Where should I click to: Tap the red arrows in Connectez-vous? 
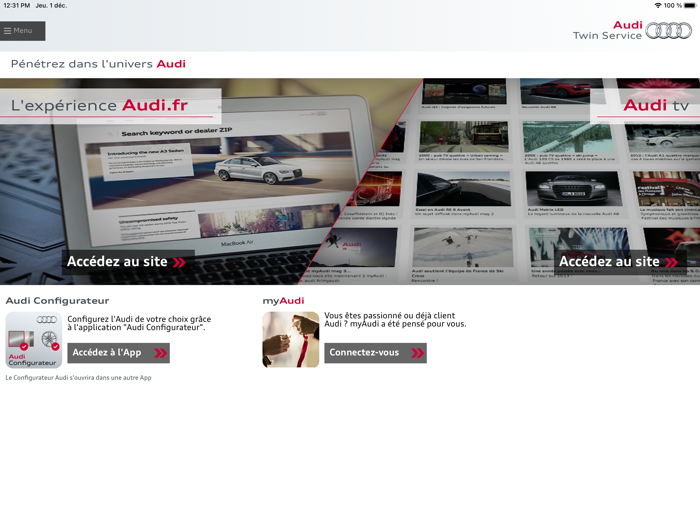(417, 353)
